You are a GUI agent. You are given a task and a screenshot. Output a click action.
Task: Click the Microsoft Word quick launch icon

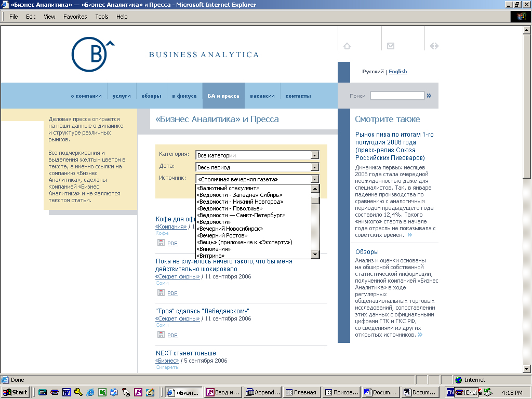point(66,392)
